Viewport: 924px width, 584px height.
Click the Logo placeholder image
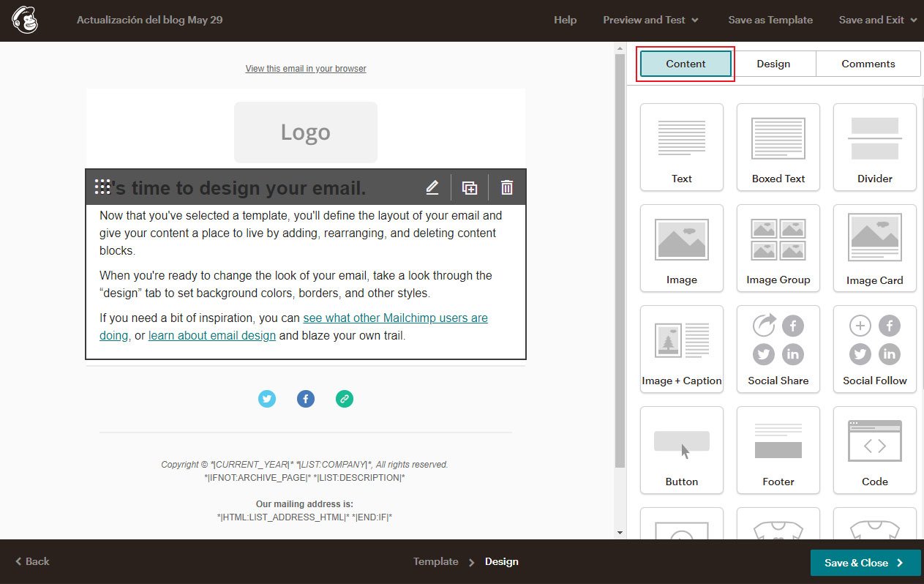tap(306, 132)
